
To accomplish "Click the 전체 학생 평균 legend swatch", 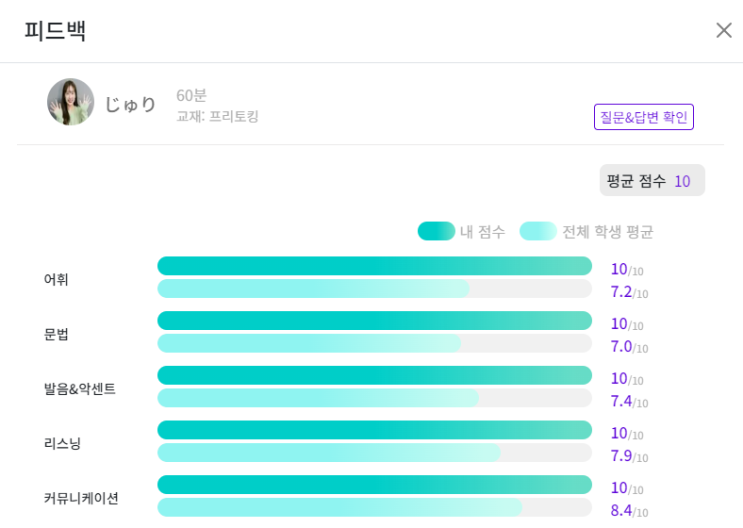I will (x=538, y=231).
